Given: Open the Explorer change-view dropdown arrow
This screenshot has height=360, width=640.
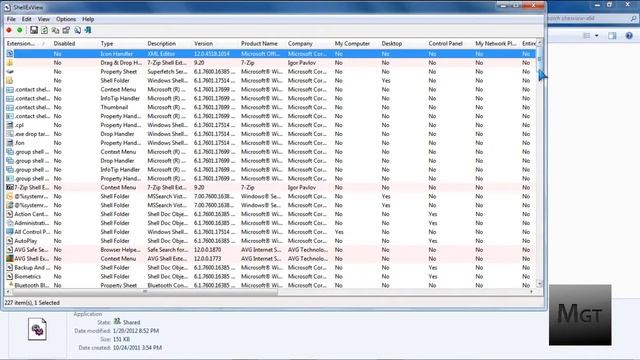Looking at the screenshot, I should tap(597, 36).
